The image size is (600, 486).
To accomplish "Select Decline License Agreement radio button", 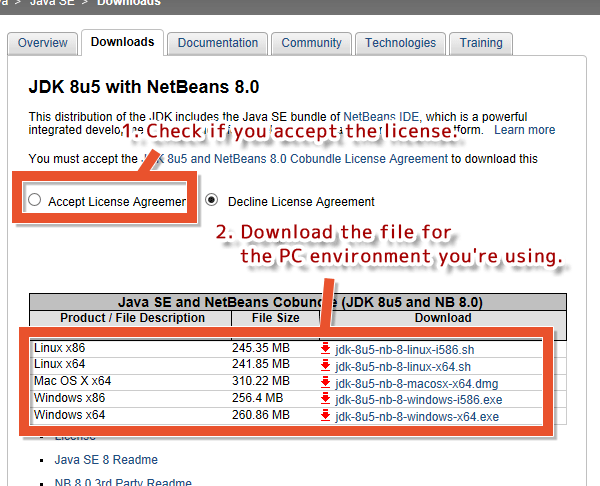I will tap(212, 200).
